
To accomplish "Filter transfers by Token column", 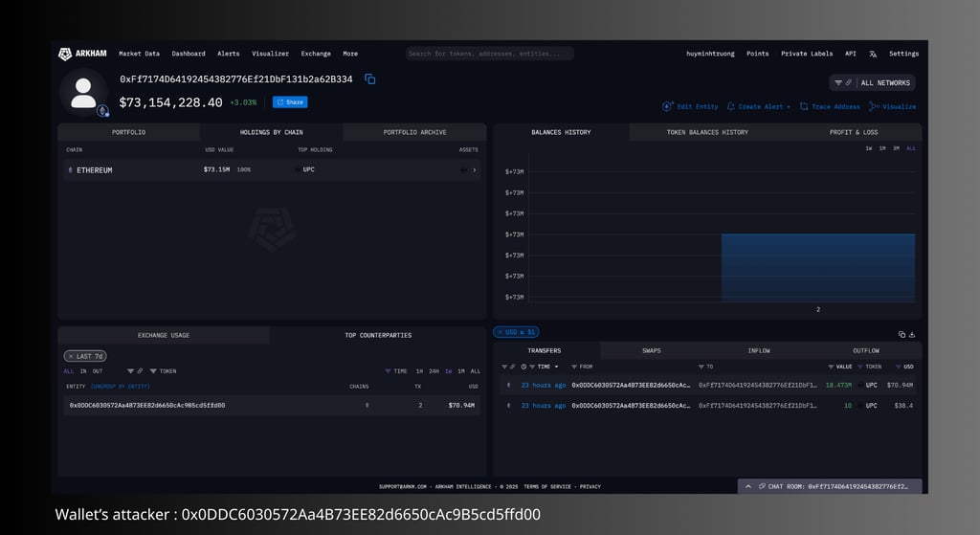I will click(860, 367).
